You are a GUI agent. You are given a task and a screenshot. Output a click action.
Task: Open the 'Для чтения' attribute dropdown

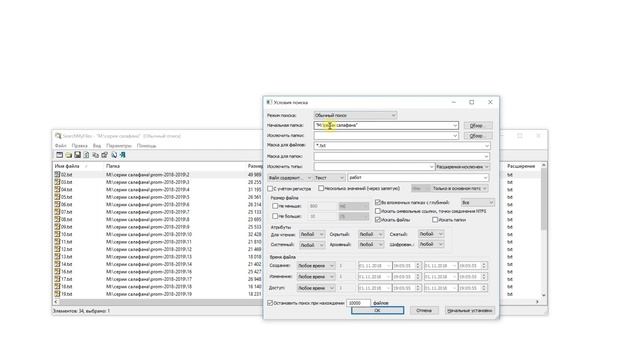click(x=312, y=234)
